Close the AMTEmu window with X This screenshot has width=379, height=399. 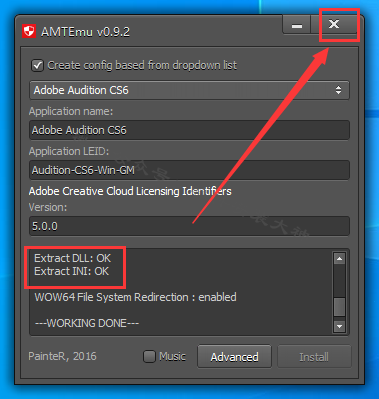click(334, 24)
